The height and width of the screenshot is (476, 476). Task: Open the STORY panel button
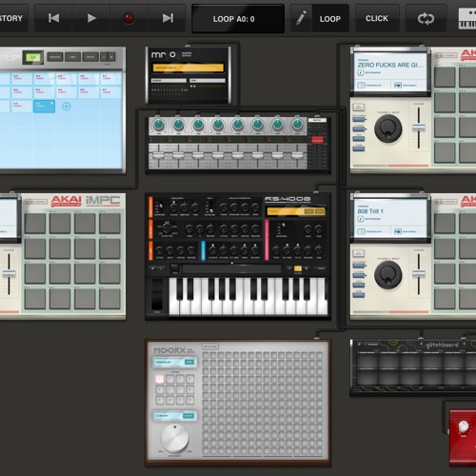point(12,18)
